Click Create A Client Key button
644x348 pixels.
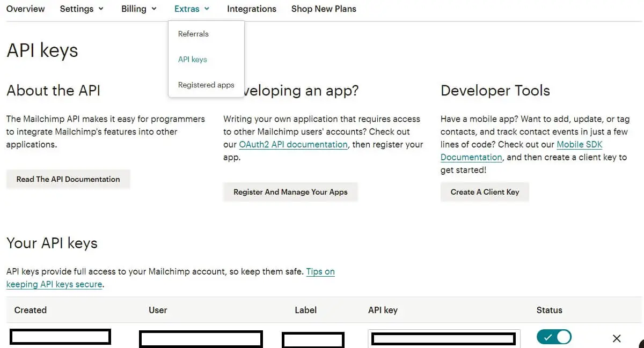(485, 192)
